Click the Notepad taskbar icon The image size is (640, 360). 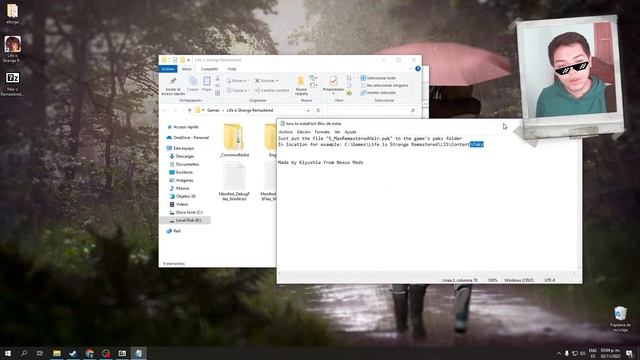(138, 353)
